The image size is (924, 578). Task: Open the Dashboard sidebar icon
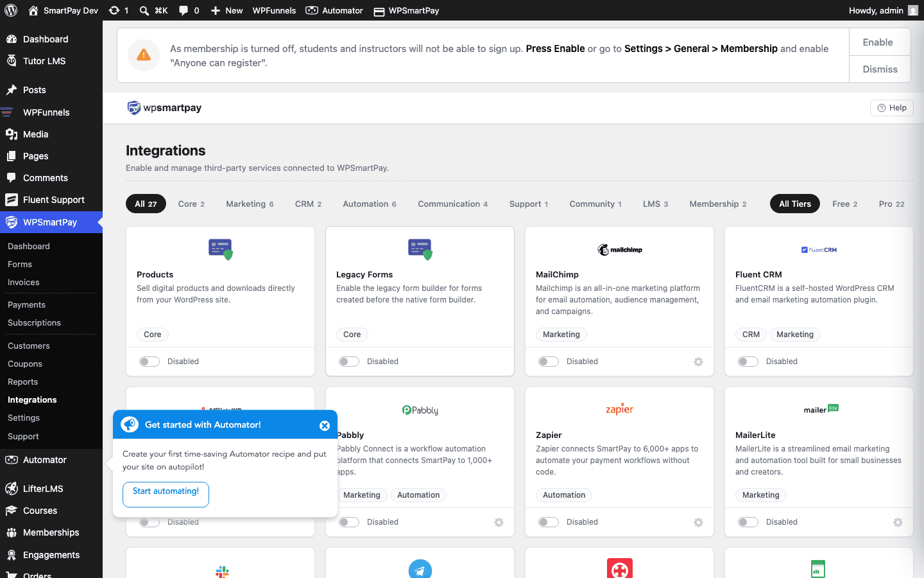pyautogui.click(x=12, y=39)
